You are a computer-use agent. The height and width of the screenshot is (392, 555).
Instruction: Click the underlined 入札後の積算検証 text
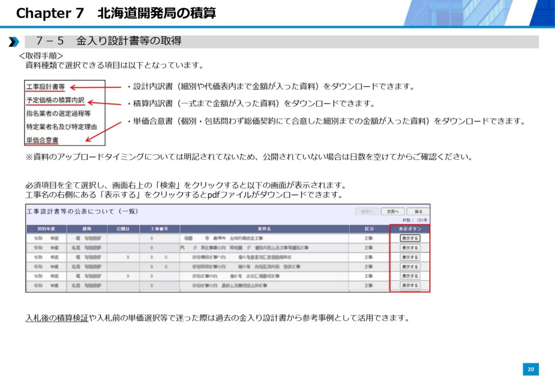click(57, 318)
